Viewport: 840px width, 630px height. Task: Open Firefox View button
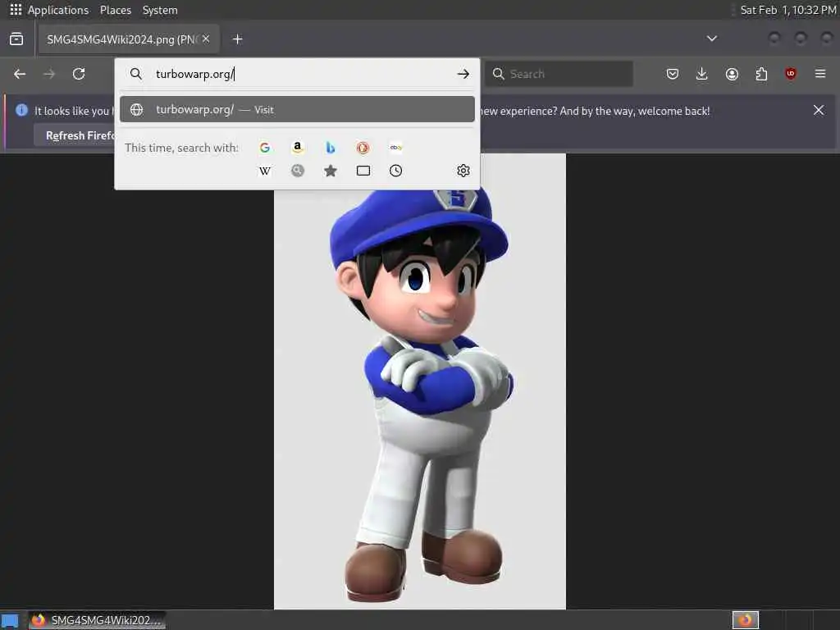point(16,39)
